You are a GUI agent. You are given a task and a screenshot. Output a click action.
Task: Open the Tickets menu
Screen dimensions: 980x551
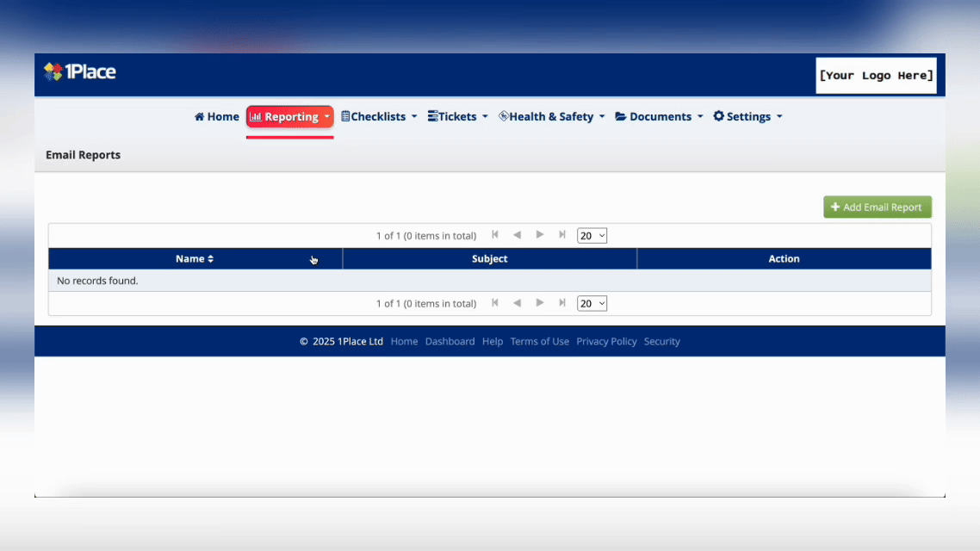[457, 117]
